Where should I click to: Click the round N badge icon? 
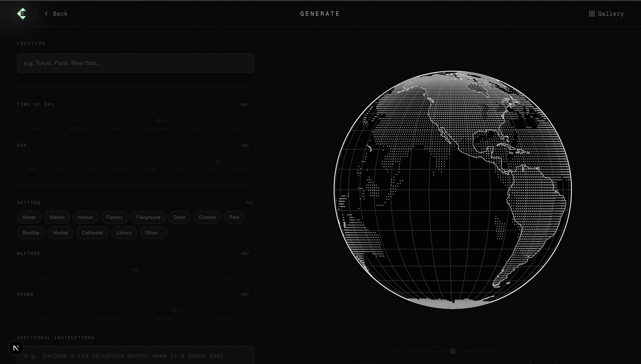click(16, 348)
